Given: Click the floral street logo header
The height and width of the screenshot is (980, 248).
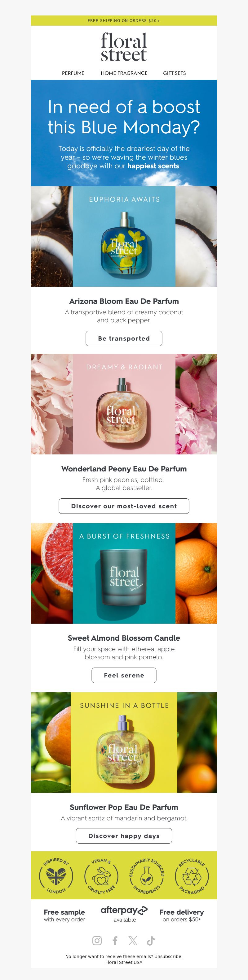Looking at the screenshot, I should coord(124,47).
